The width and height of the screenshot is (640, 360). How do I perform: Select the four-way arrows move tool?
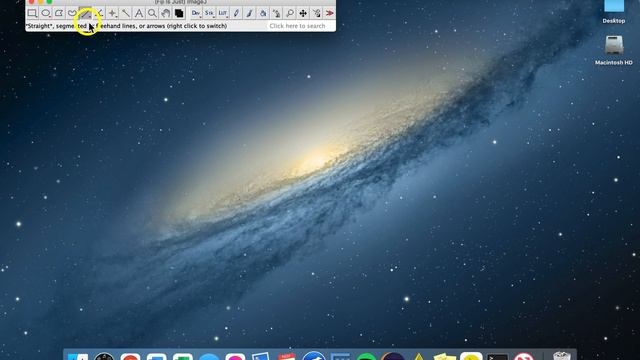click(303, 13)
